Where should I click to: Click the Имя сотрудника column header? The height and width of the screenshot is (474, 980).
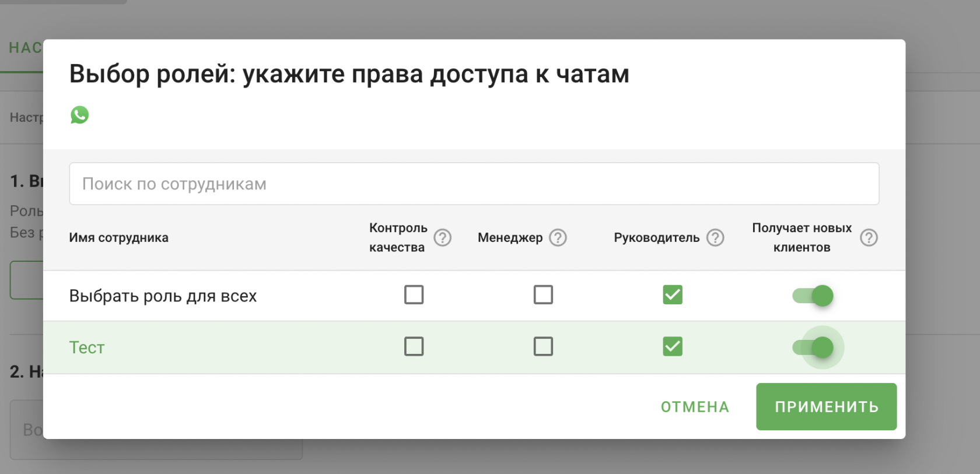pyautogui.click(x=118, y=238)
